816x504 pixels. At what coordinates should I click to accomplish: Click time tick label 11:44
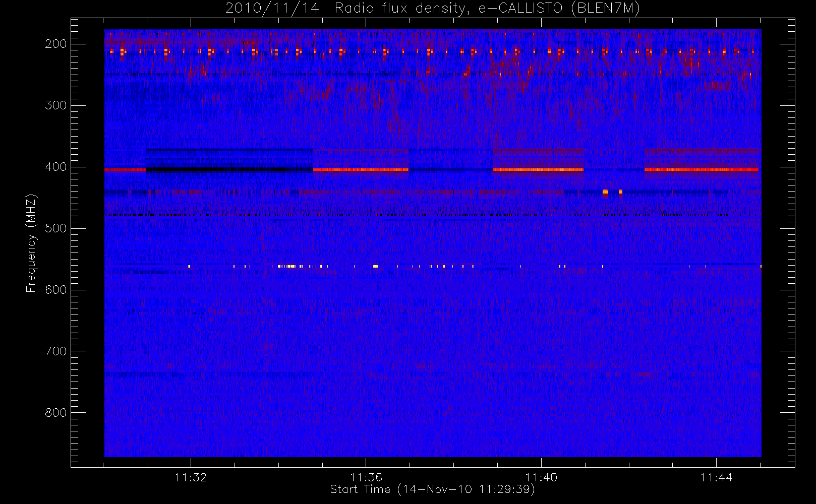pos(716,477)
